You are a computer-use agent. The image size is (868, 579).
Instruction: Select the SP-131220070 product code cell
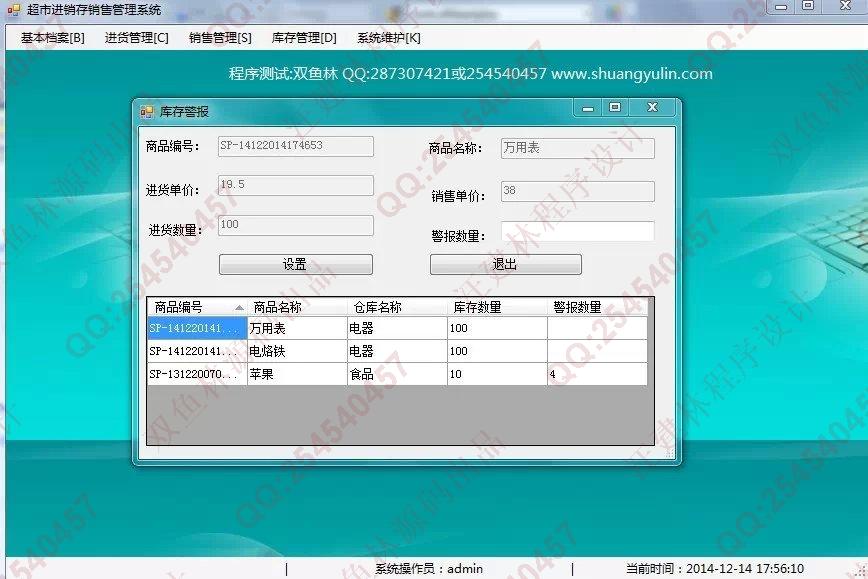click(198, 374)
